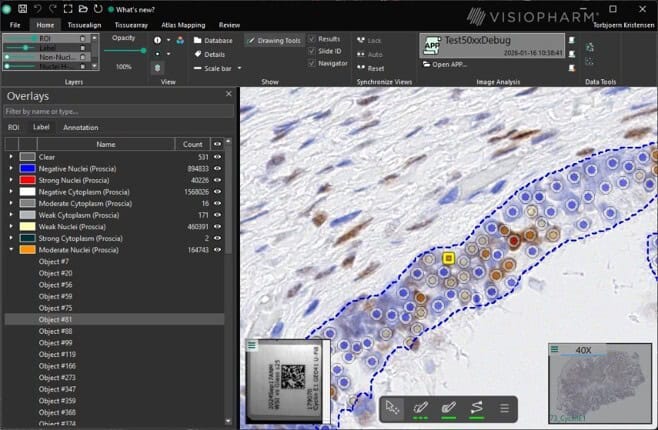The height and width of the screenshot is (430, 658).
Task: Expand the Clear label row
Action: (11, 157)
